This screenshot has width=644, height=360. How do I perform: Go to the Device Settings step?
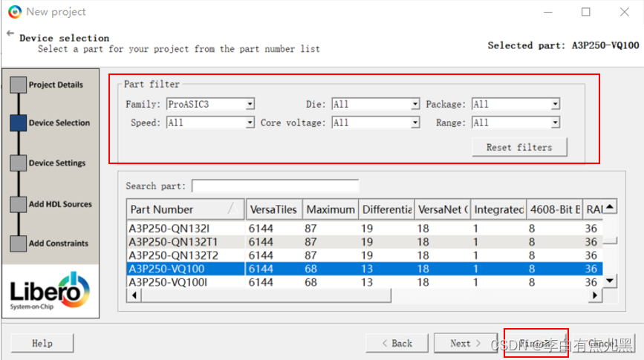point(57,163)
